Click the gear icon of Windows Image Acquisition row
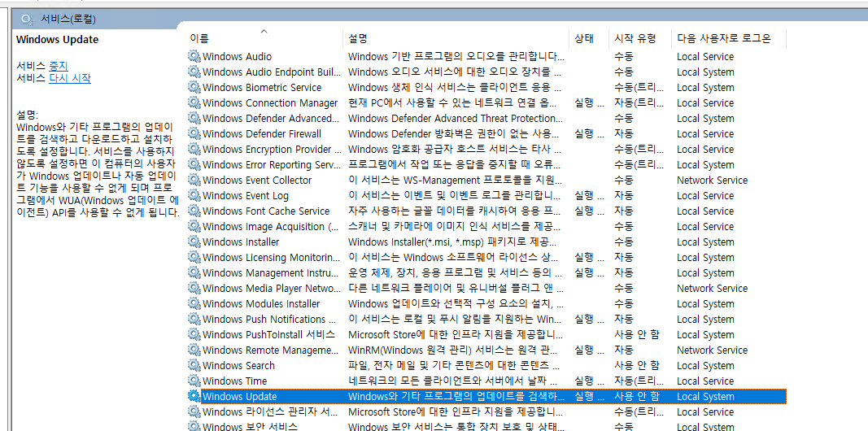Viewport: 868px width, 431px height. click(x=194, y=226)
